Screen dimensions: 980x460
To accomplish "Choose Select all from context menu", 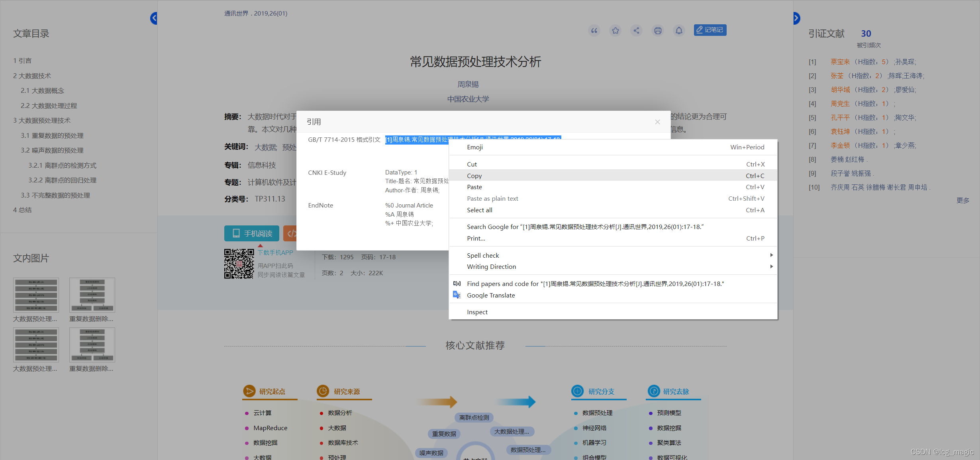I will click(479, 210).
